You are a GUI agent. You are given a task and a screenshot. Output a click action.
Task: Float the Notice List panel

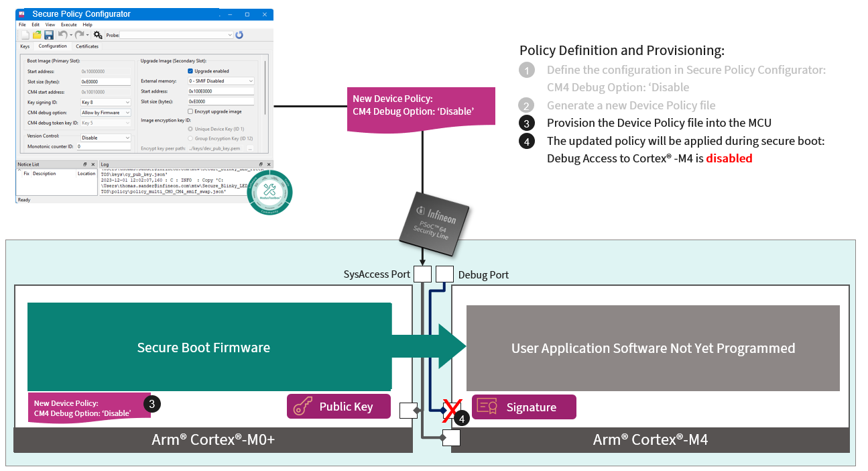coord(84,164)
